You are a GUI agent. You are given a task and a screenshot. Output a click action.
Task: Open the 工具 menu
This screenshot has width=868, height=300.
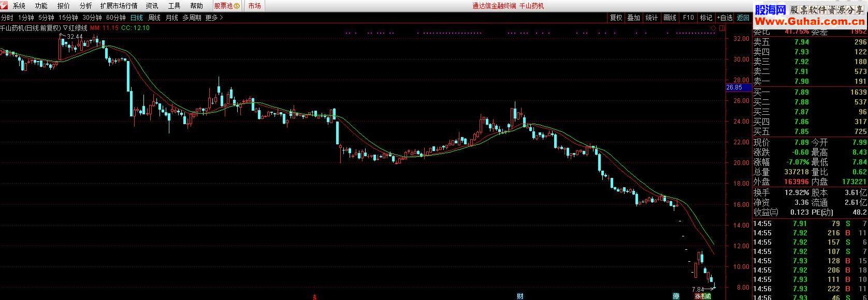pos(175,6)
